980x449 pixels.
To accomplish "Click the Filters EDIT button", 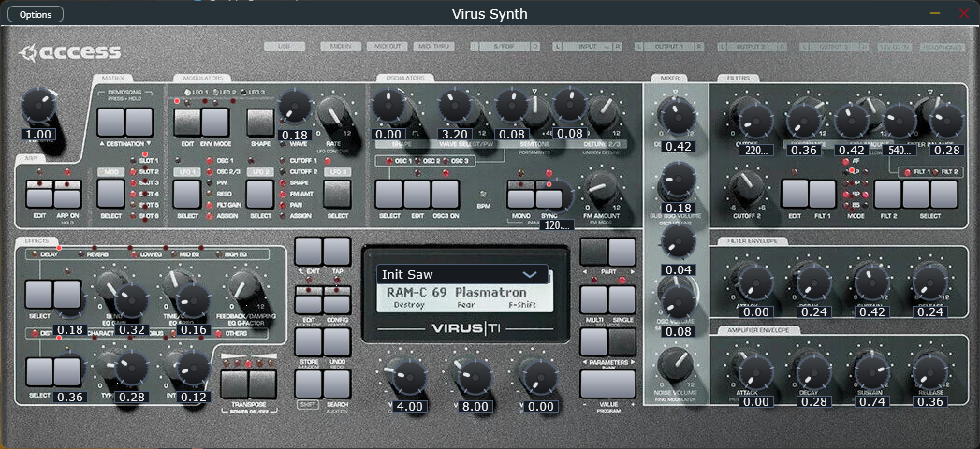I will (795, 194).
